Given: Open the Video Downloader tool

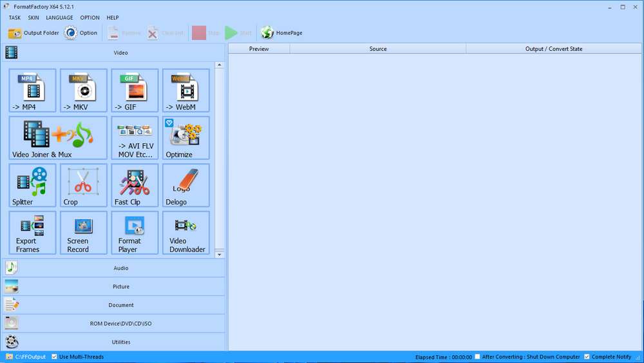Looking at the screenshot, I should click(x=186, y=233).
